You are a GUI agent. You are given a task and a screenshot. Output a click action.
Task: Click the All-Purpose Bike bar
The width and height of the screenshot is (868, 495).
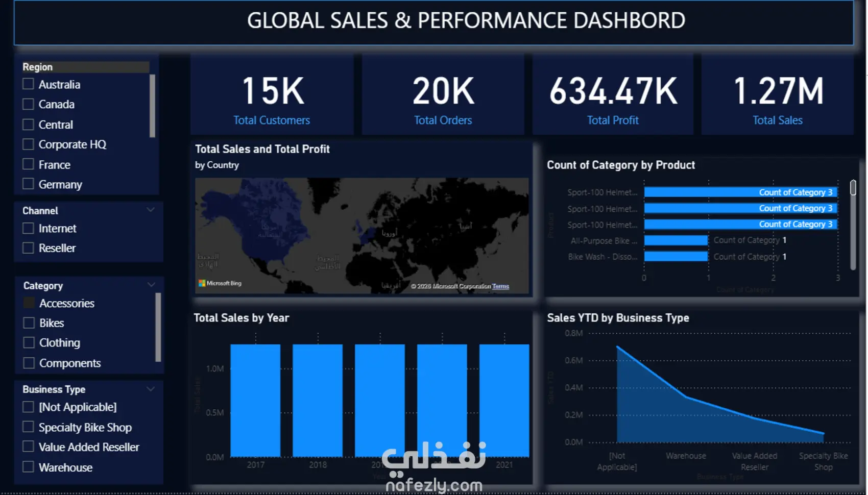(676, 240)
